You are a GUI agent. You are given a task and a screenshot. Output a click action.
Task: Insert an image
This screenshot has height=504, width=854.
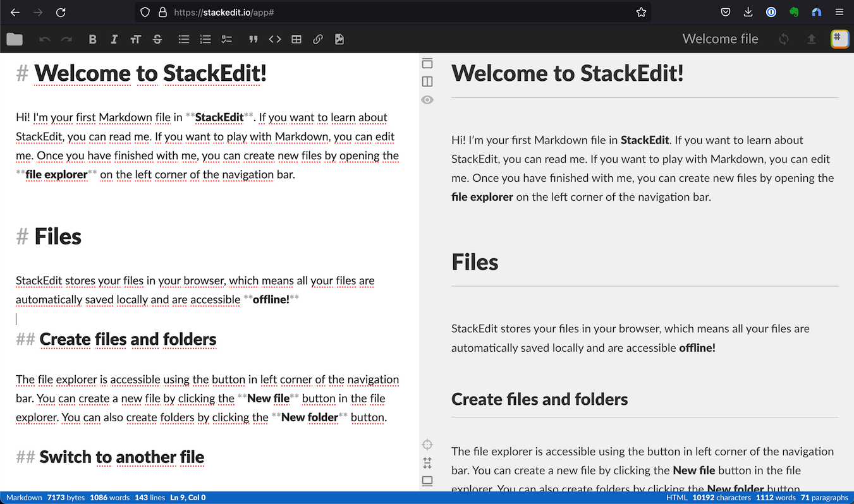point(339,39)
